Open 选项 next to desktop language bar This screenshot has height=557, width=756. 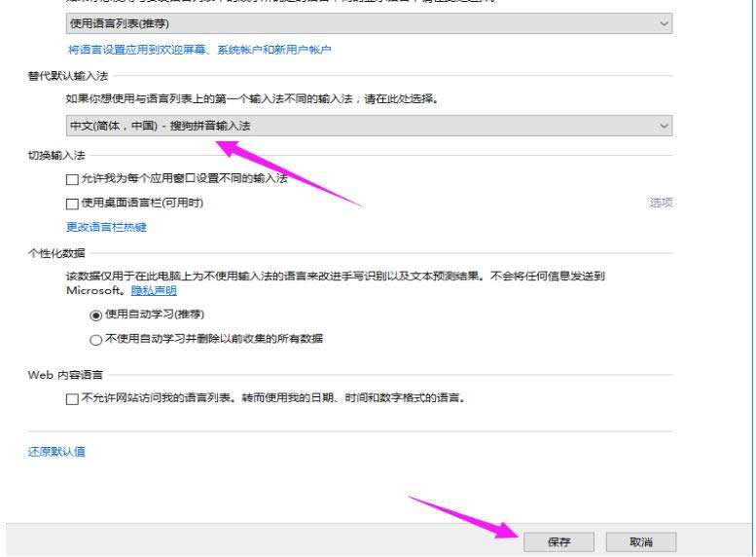point(661,203)
